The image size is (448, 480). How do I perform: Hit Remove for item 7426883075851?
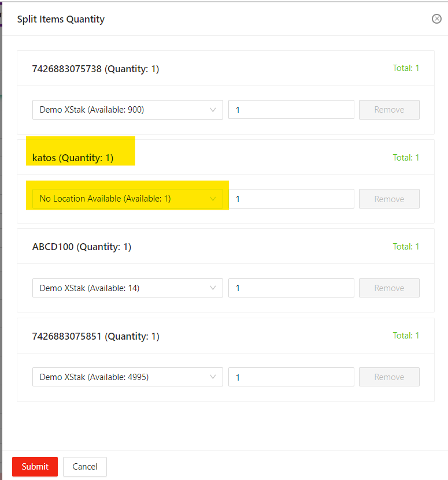click(x=389, y=377)
